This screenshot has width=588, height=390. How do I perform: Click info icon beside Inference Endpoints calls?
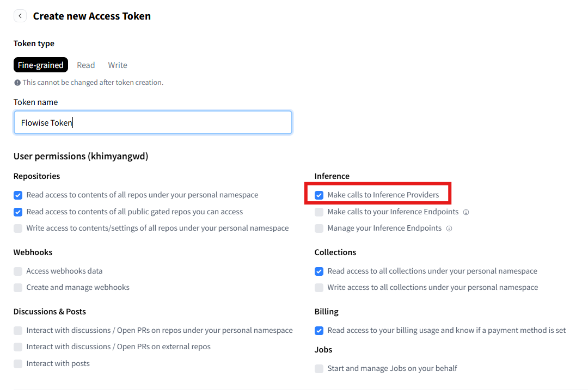pyautogui.click(x=466, y=212)
